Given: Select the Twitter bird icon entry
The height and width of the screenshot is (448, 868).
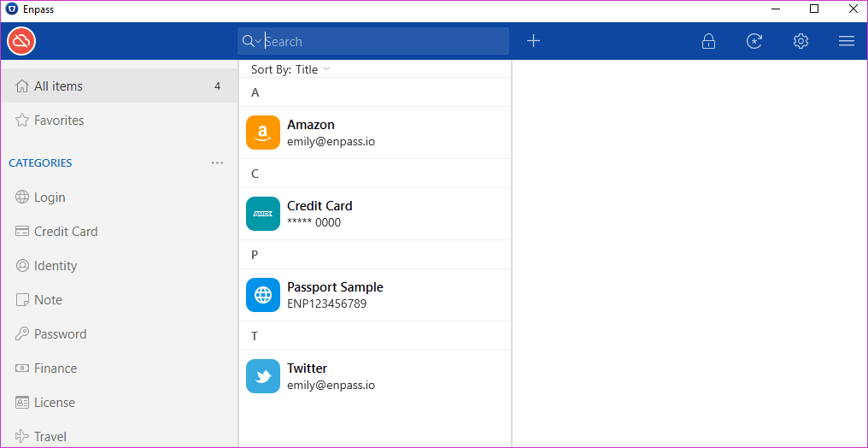Looking at the screenshot, I should [263, 376].
